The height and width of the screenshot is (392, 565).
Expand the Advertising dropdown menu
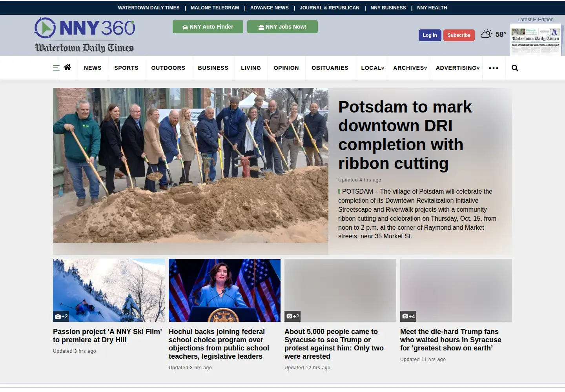pos(457,68)
